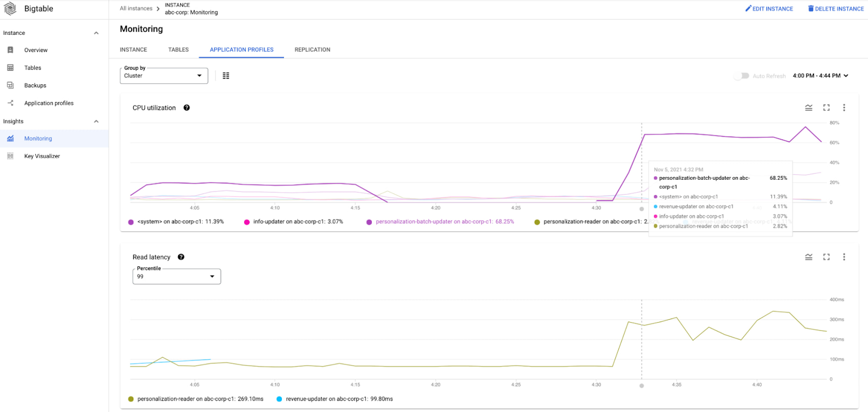Image resolution: width=868 pixels, height=412 pixels.
Task: Open the Group by Cluster dropdown
Action: pos(164,76)
